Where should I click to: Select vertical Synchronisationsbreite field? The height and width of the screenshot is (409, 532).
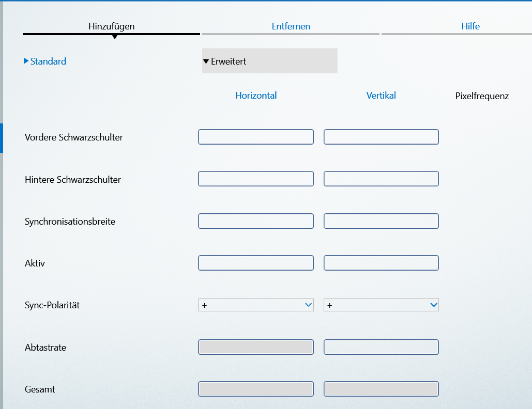381,221
